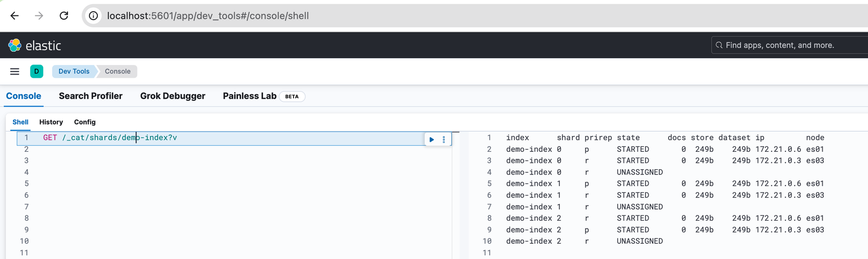Select the main Console tab
Viewport: 868px width, 259px height.
click(24, 96)
